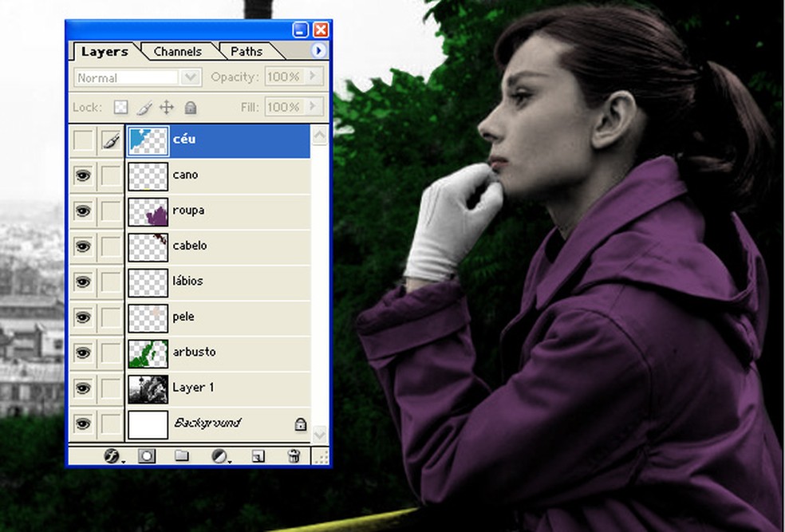Select the Background layer thumbnail

tap(148, 424)
